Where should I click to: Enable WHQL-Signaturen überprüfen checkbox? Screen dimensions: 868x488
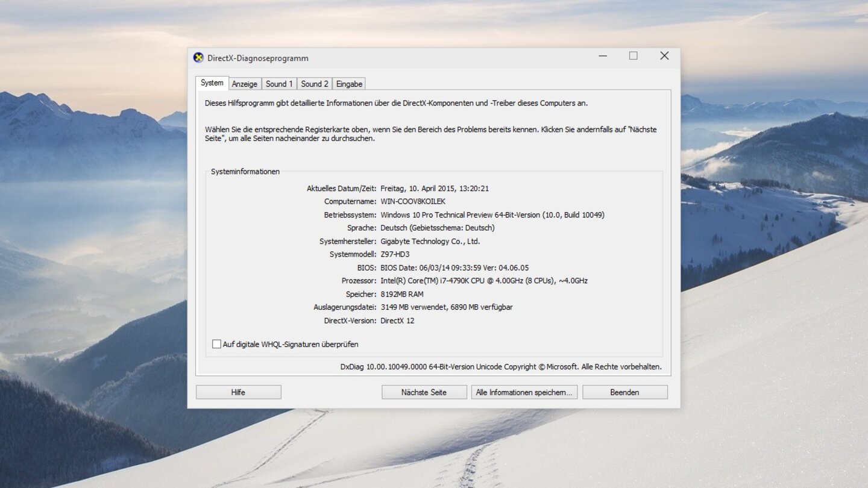point(216,344)
